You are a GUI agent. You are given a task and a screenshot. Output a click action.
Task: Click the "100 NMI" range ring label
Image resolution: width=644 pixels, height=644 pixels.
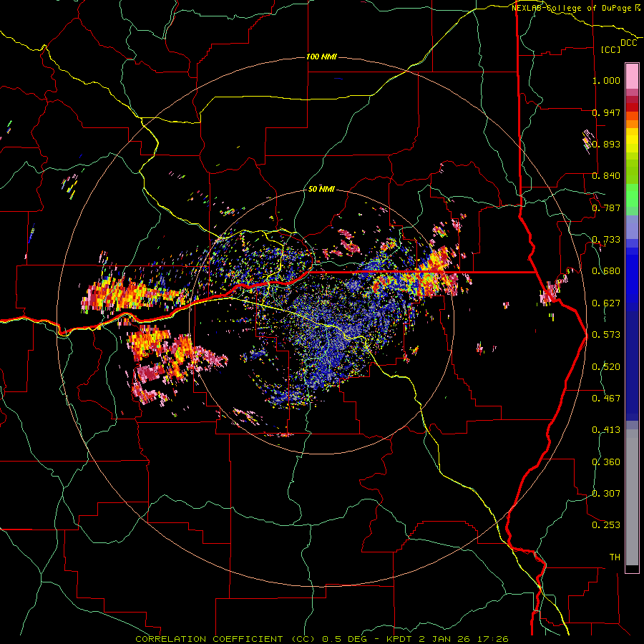[321, 57]
